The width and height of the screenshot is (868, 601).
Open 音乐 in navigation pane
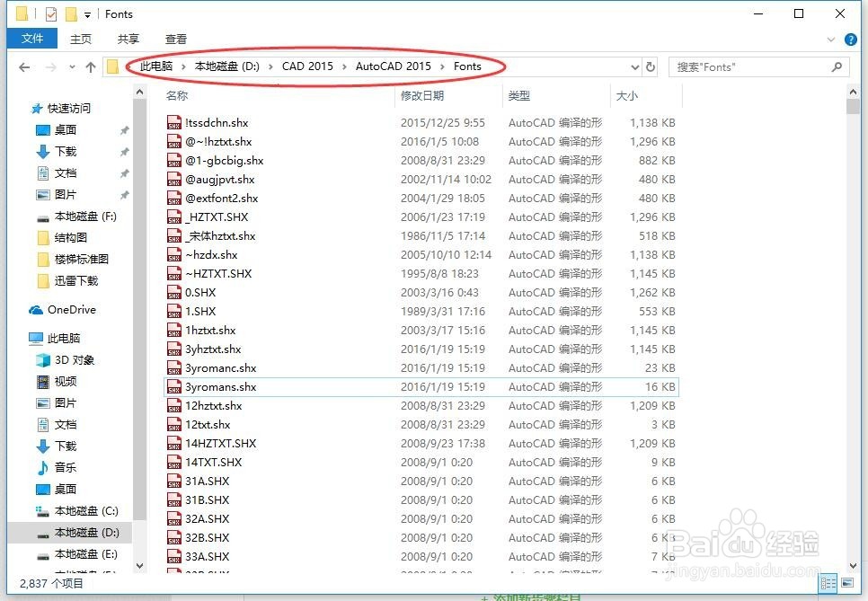coord(66,468)
